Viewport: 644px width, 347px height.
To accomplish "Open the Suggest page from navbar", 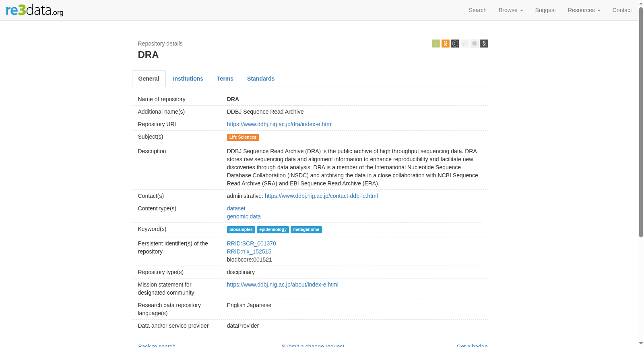I will click(545, 10).
